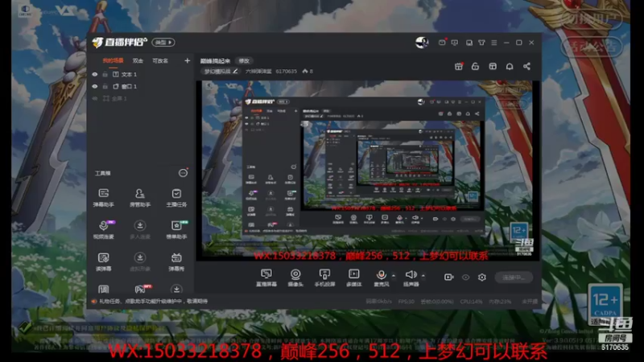The height and width of the screenshot is (362, 644).
Task: Open the user avatar profile
Action: coord(422,43)
